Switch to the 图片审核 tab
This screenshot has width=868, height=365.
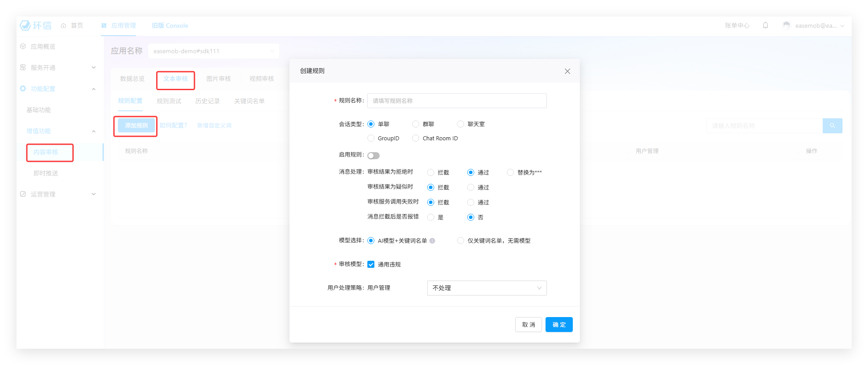(218, 79)
